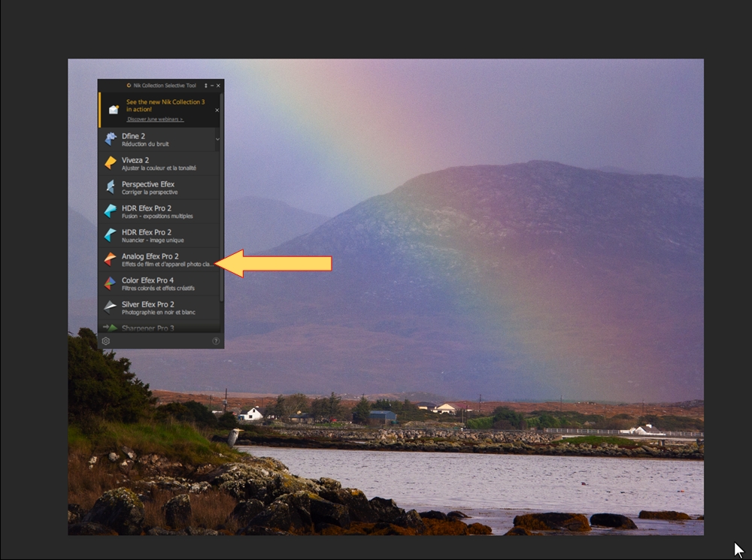The height and width of the screenshot is (560, 752).
Task: Follow the Discover June webinars link
Action: click(155, 119)
